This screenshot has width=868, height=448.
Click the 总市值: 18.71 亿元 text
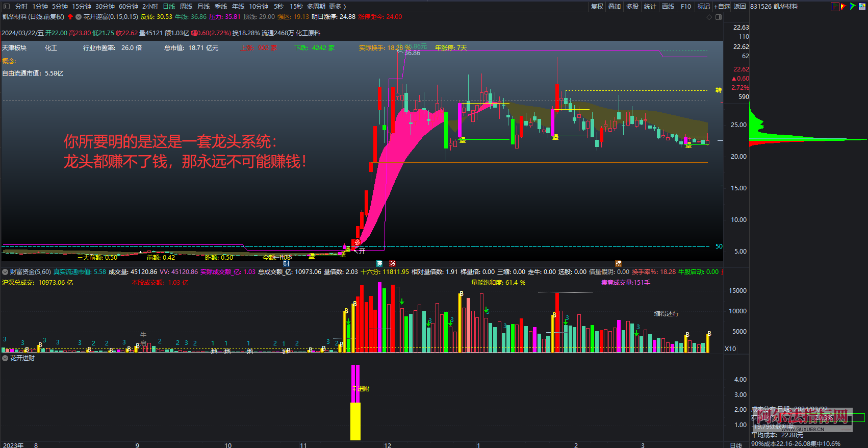191,47
